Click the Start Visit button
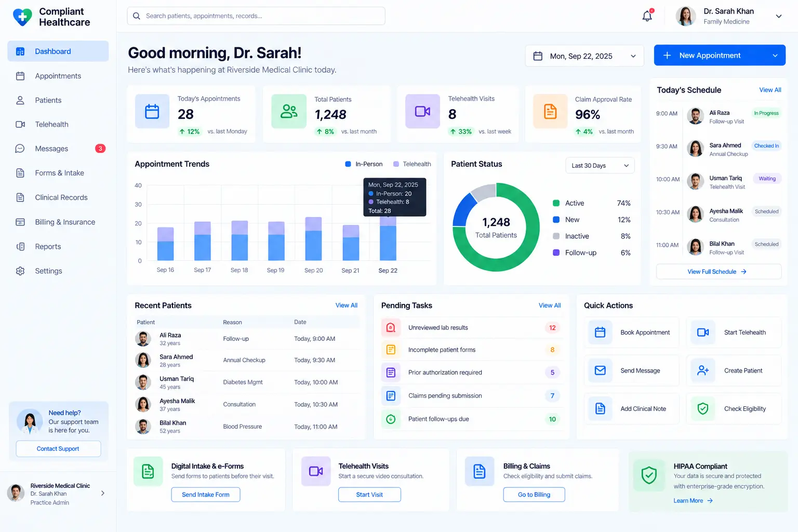The height and width of the screenshot is (532, 798). [369, 495]
